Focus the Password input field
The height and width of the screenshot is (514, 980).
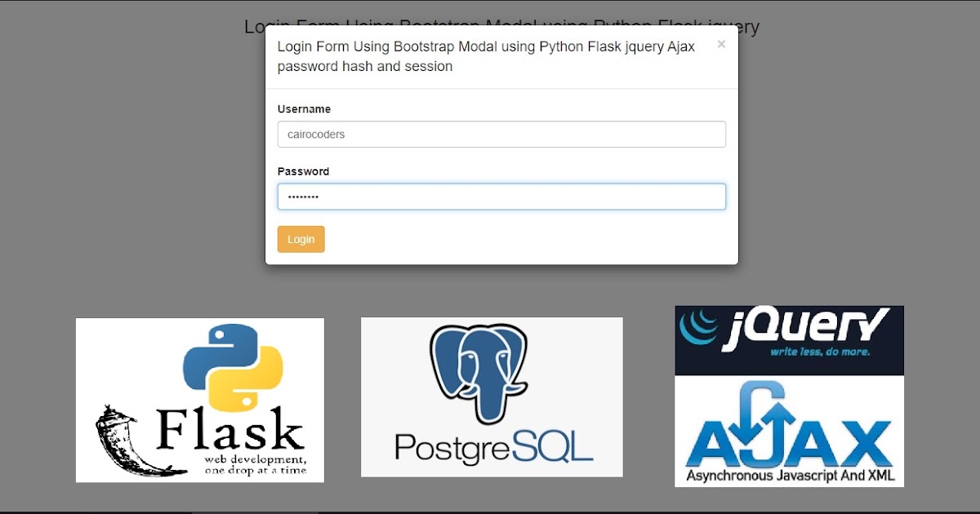coord(501,196)
